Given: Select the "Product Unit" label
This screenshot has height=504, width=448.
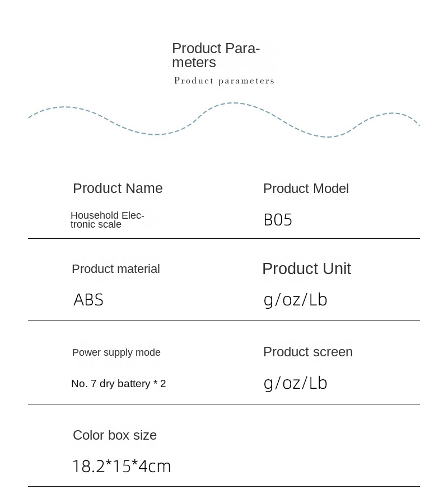Looking at the screenshot, I should point(306,269).
